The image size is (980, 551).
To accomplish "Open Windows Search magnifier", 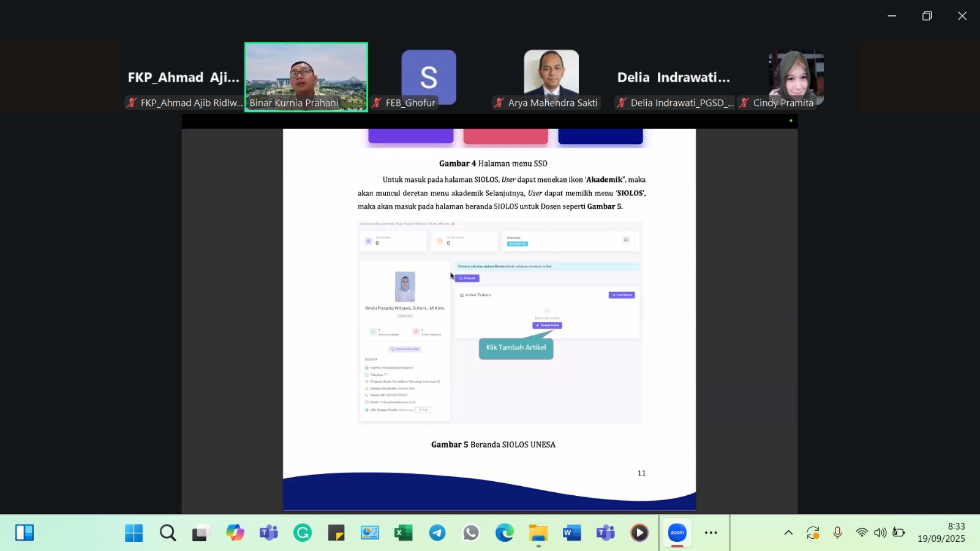I will click(x=167, y=533).
